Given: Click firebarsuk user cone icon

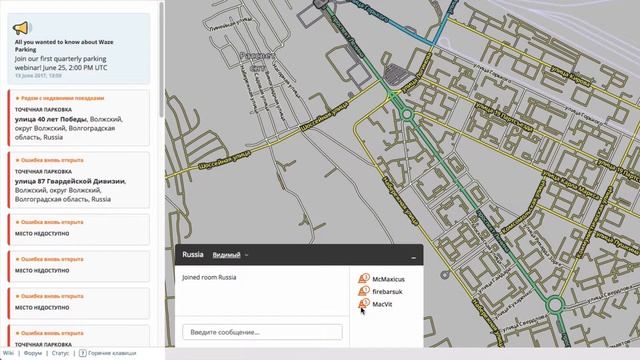Looking at the screenshot, I should point(363,291).
